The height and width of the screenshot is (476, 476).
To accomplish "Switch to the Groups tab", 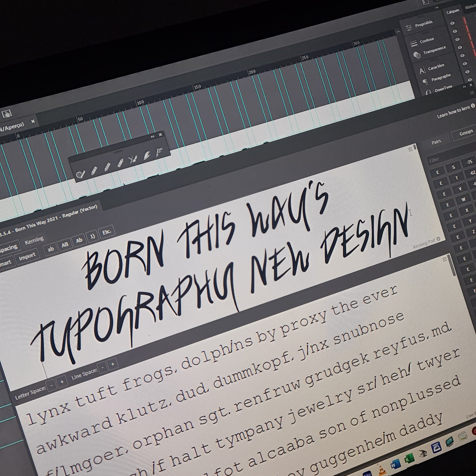I will 466,133.
